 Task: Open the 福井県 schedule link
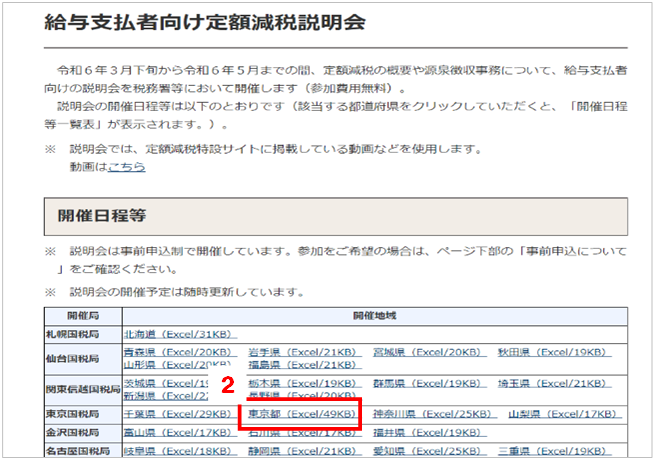point(432,433)
